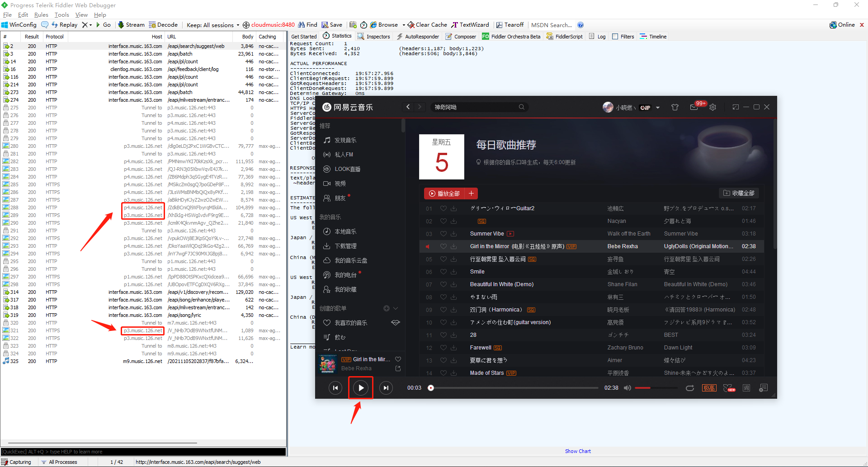Switch NetEase to mini mode icon
868x467 pixels.
[x=736, y=107]
